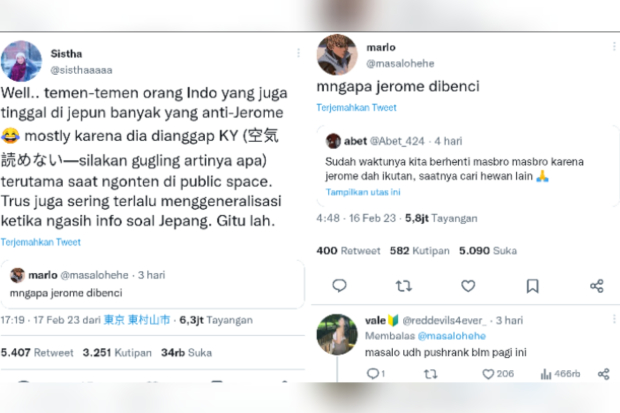This screenshot has width=620, height=413.
Task: Open Sistha's profile picture
Action: 21,61
